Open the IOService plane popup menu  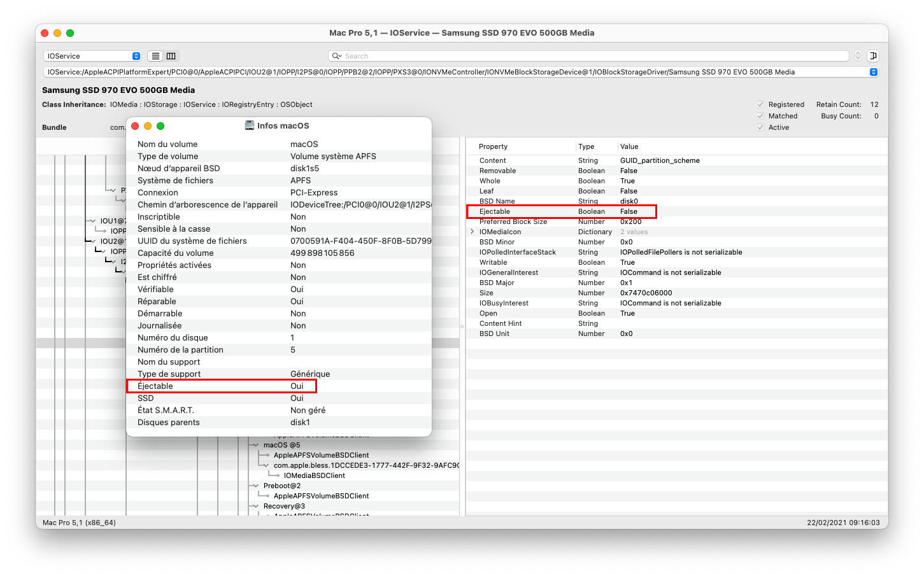pyautogui.click(x=92, y=56)
